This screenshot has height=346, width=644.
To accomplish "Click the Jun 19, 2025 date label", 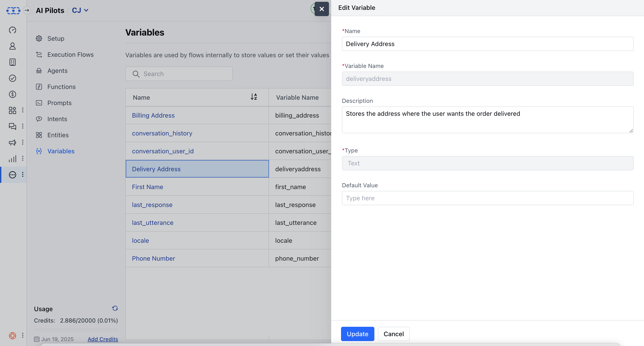I will [57, 339].
